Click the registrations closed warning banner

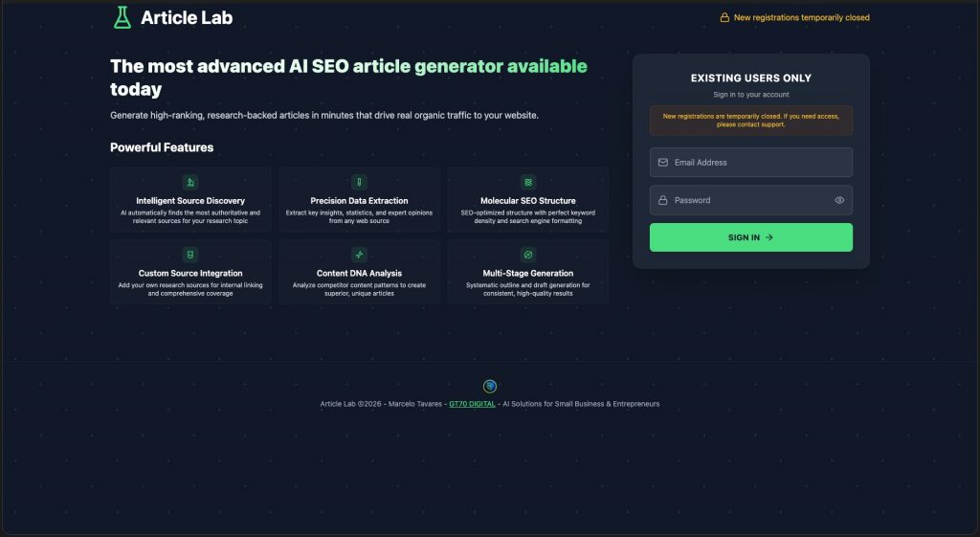tap(750, 121)
